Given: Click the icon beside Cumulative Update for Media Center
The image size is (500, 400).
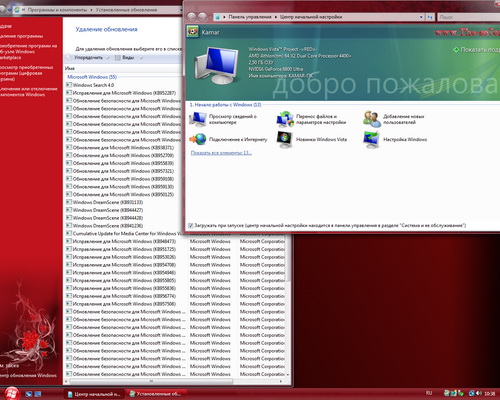Looking at the screenshot, I should pos(69,233).
